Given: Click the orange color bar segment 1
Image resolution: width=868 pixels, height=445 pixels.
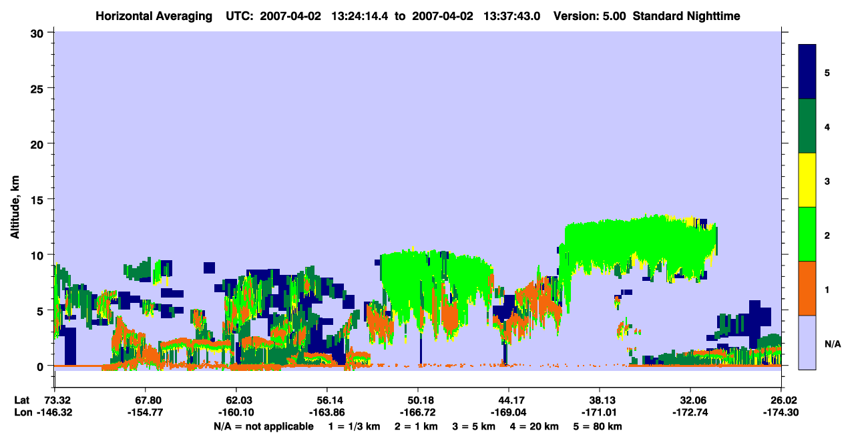Looking at the screenshot, I should 807,288.
